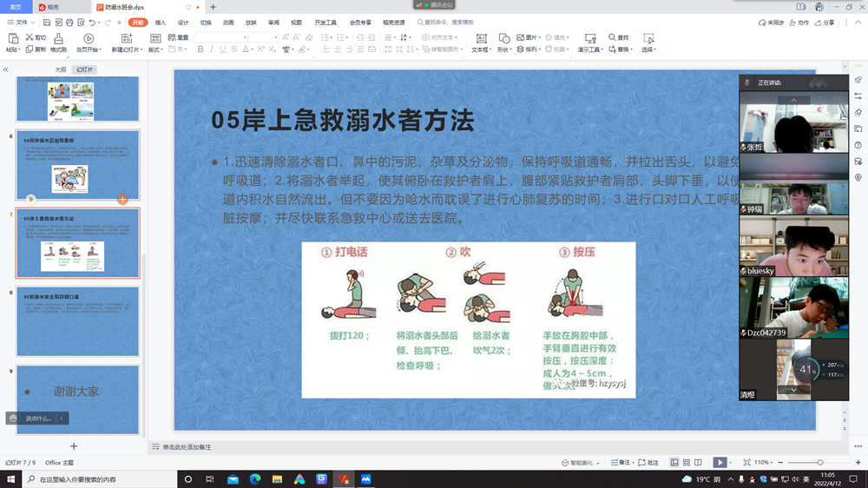Switch to the Outline (大纲) pane tab
Image resolution: width=868 pixels, height=488 pixels.
pos(61,69)
